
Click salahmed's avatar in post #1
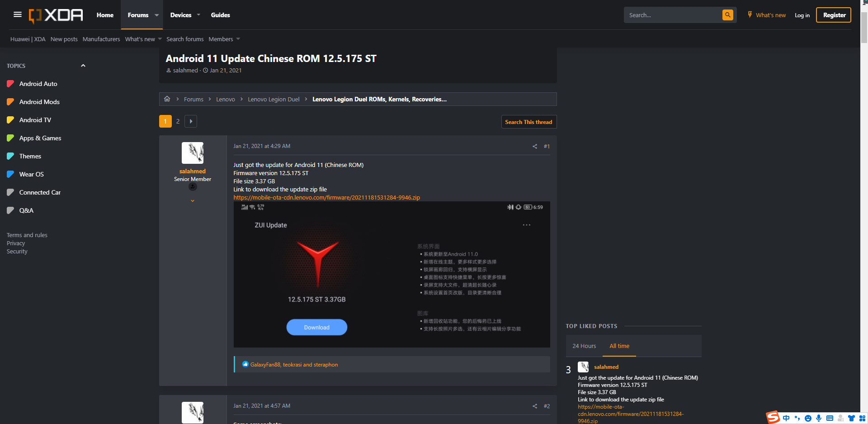[193, 153]
